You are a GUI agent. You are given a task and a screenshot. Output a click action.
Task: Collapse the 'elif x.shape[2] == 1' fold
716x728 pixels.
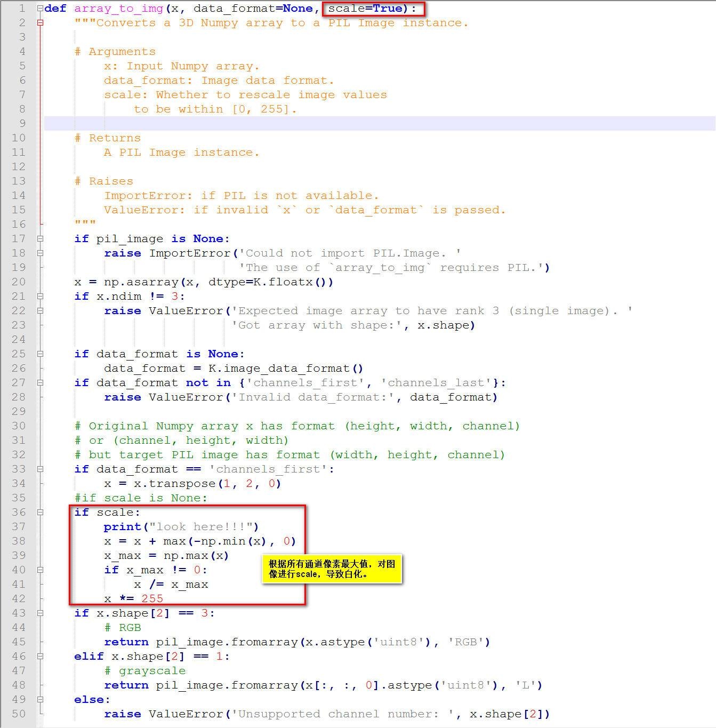tap(40, 657)
